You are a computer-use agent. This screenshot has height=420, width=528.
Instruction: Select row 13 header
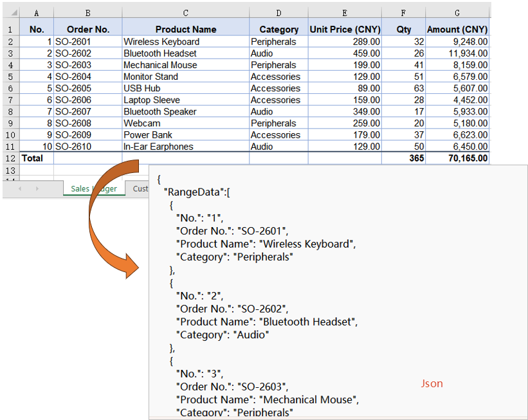(11, 170)
